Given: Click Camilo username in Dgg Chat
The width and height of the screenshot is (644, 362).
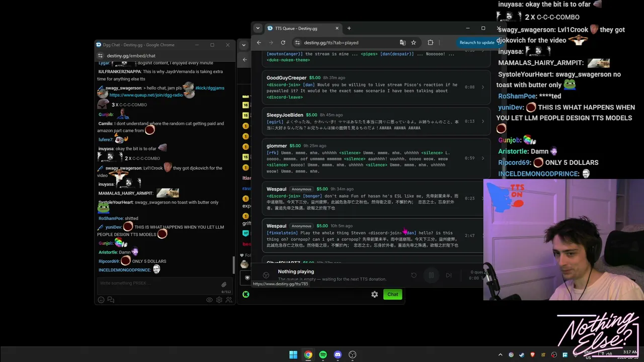Looking at the screenshot, I should tap(105, 124).
